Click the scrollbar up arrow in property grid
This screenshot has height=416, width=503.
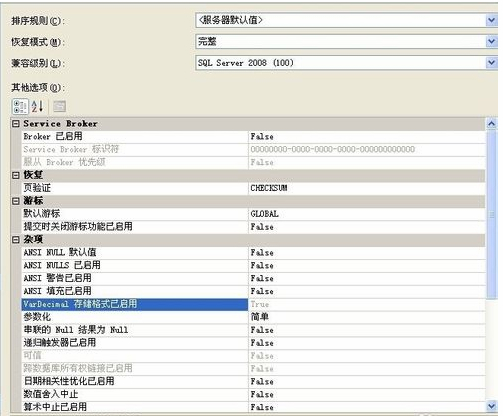(x=492, y=124)
